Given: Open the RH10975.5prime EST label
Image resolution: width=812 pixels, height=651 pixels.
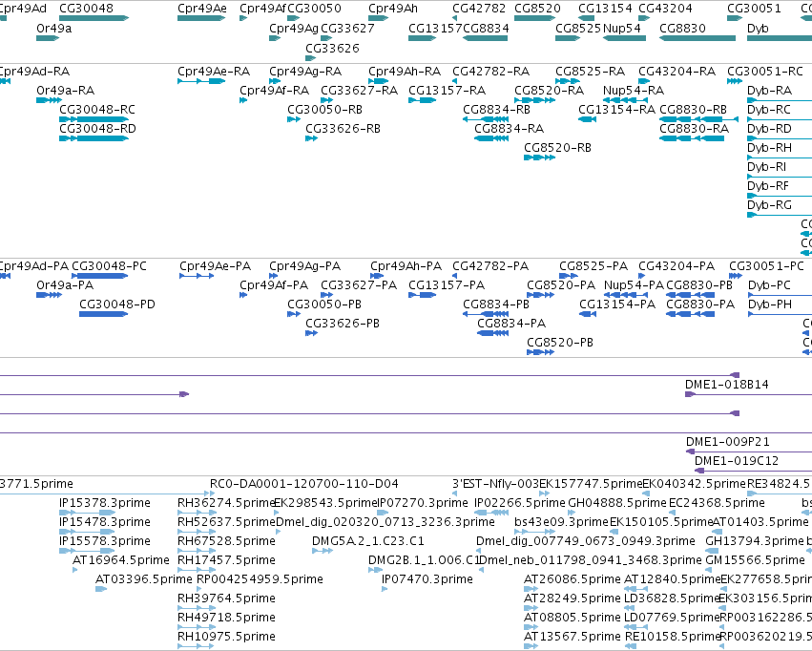Looking at the screenshot, I should click(x=226, y=636).
